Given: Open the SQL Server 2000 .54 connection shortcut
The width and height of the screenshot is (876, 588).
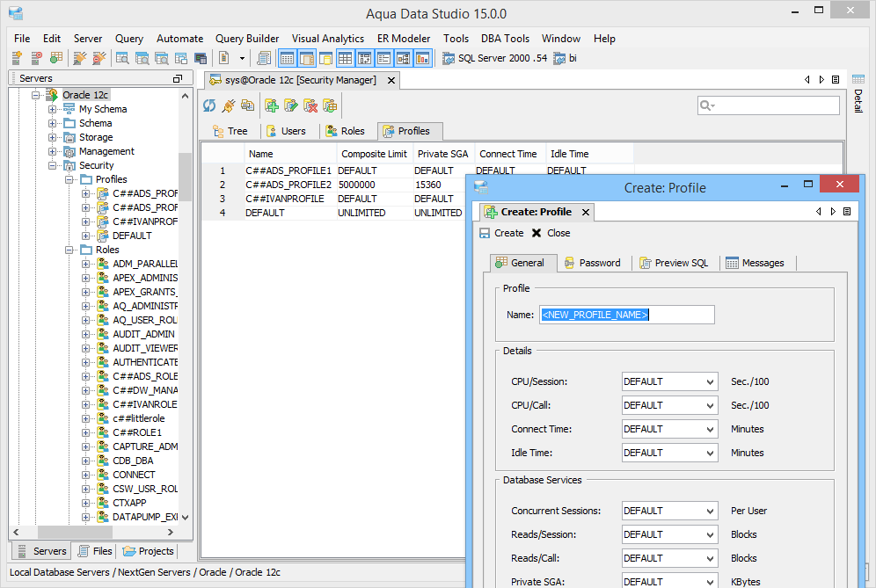Looking at the screenshot, I should (x=494, y=58).
